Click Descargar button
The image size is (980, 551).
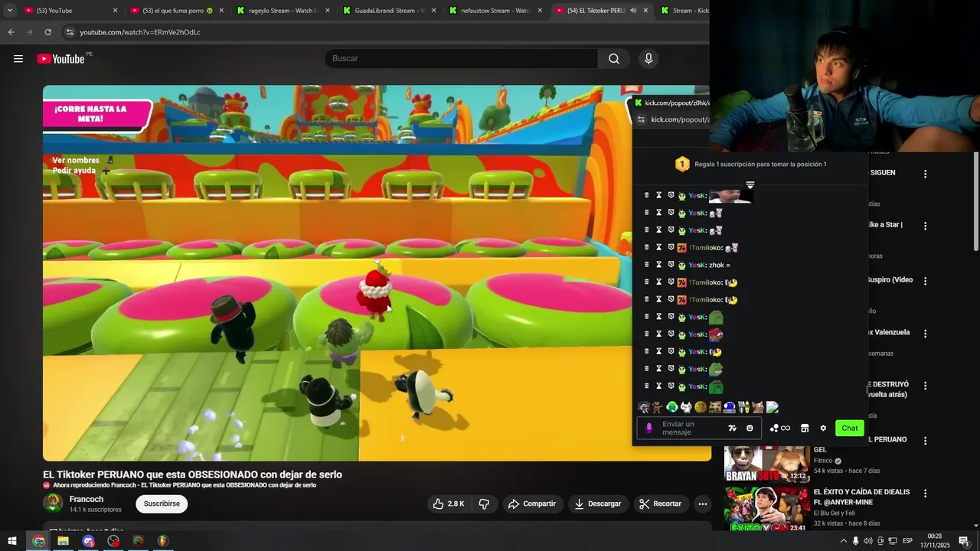click(598, 504)
